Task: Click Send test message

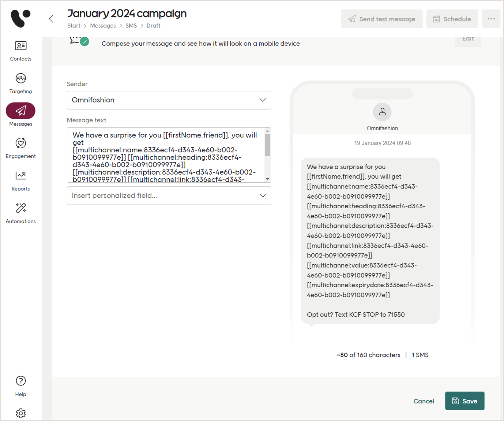Action: point(382,19)
